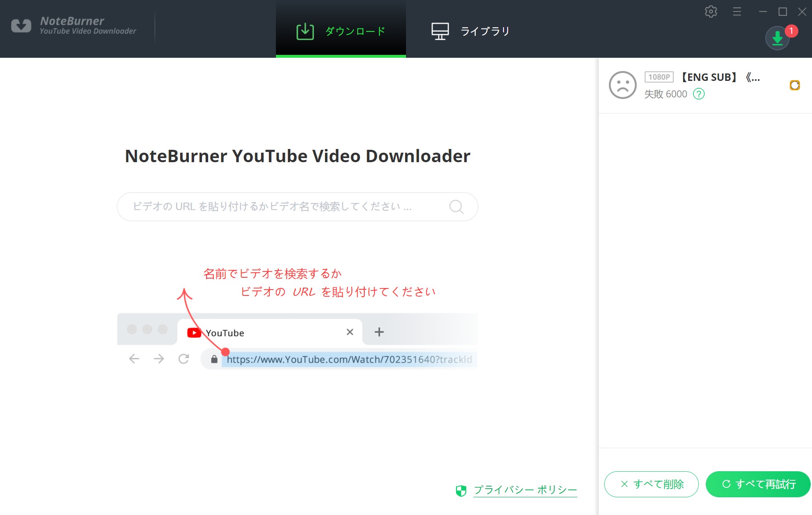The image size is (812, 515).
Task: Retry the failed ENG SUB download
Action: point(795,85)
